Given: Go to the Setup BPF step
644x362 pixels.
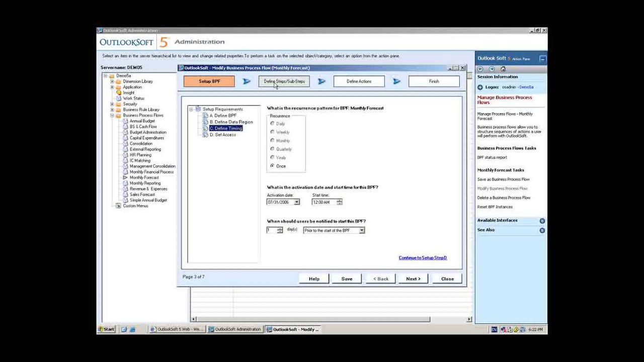Looking at the screenshot, I should [209, 81].
